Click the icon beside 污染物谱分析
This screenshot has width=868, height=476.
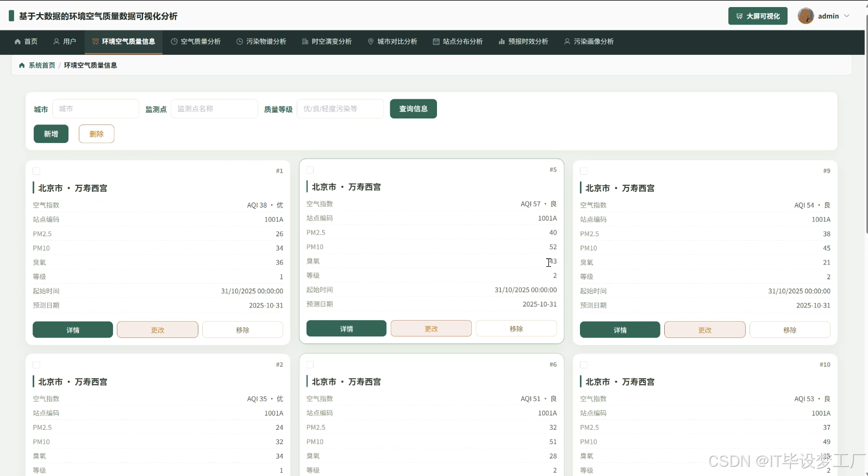[240, 41]
